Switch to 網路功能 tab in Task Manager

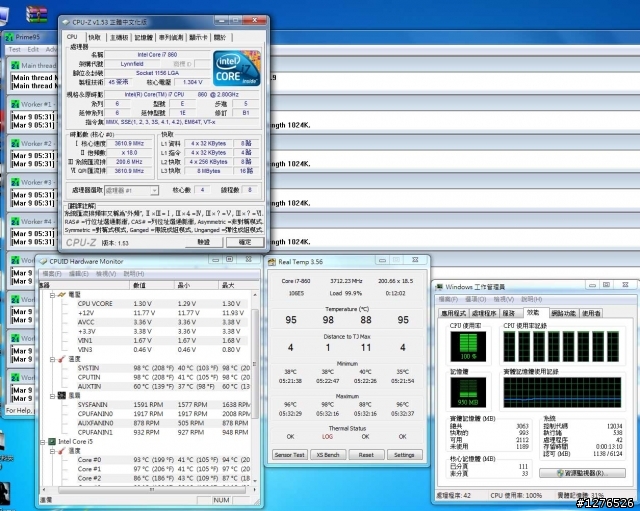click(563, 313)
